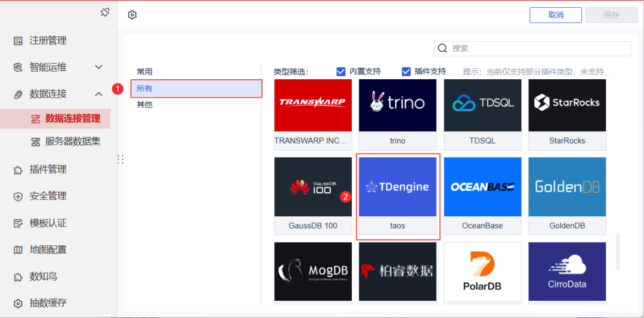Toggle the 内置支持 checkbox
Viewport: 644px width, 318px height.
click(341, 72)
